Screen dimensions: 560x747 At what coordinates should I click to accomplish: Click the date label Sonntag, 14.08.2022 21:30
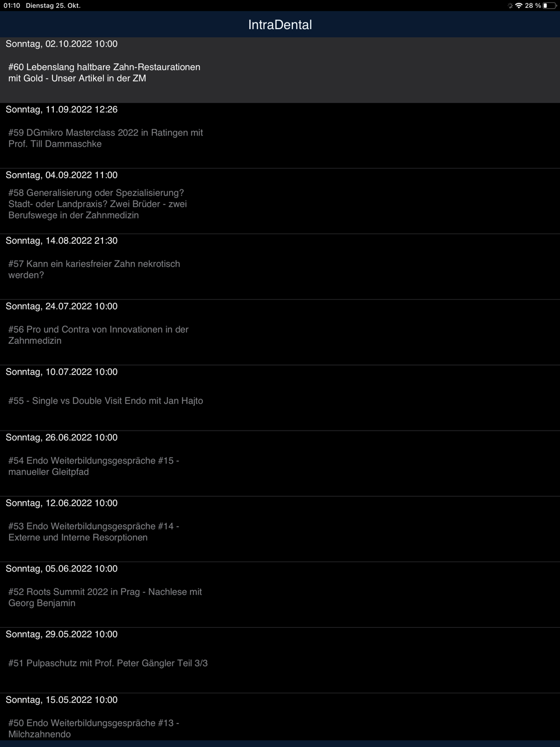62,241
